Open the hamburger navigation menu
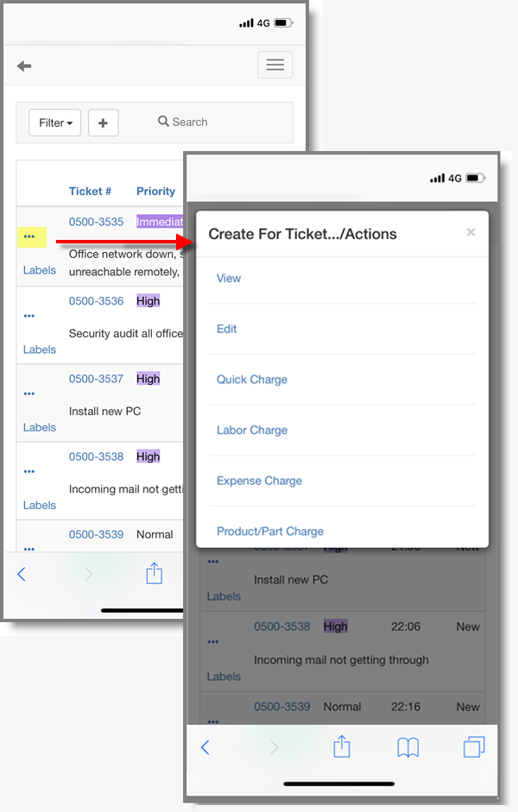Image resolution: width=518 pixels, height=812 pixels. tap(275, 65)
